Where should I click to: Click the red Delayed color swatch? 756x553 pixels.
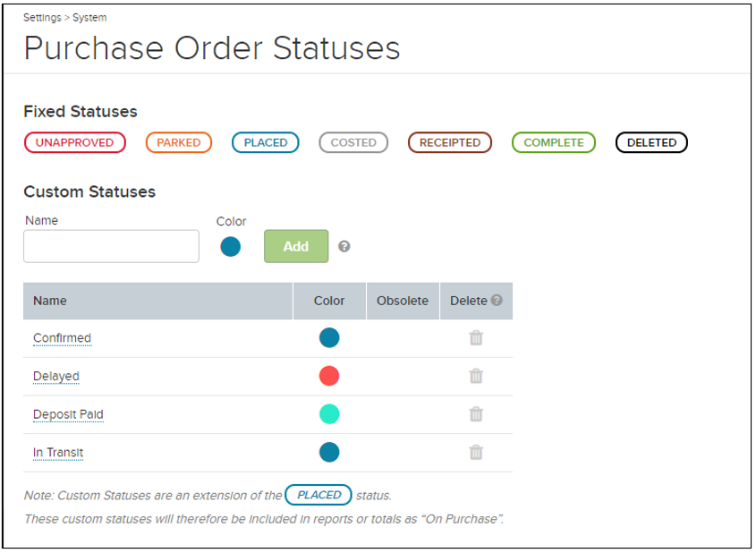point(329,376)
